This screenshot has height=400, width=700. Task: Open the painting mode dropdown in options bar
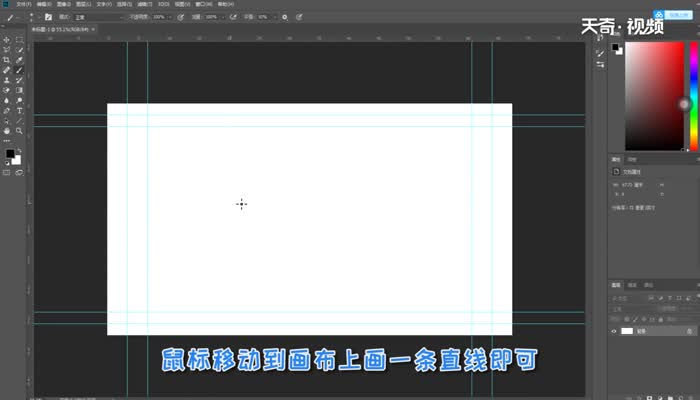pos(99,17)
